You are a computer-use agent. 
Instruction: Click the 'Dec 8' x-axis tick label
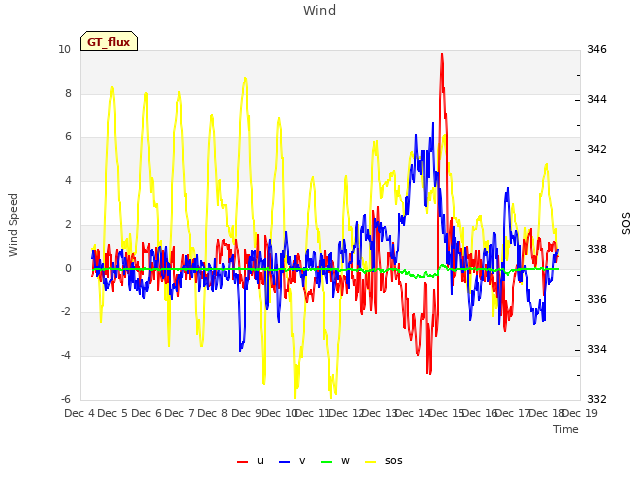[212, 413]
